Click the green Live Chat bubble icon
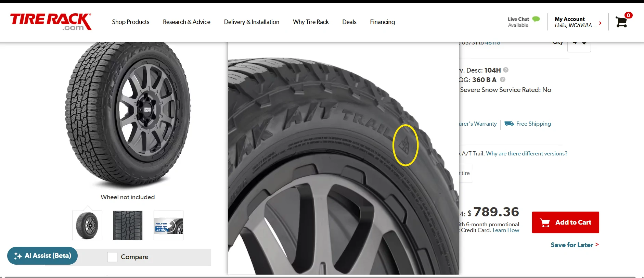644x278 pixels. click(536, 19)
